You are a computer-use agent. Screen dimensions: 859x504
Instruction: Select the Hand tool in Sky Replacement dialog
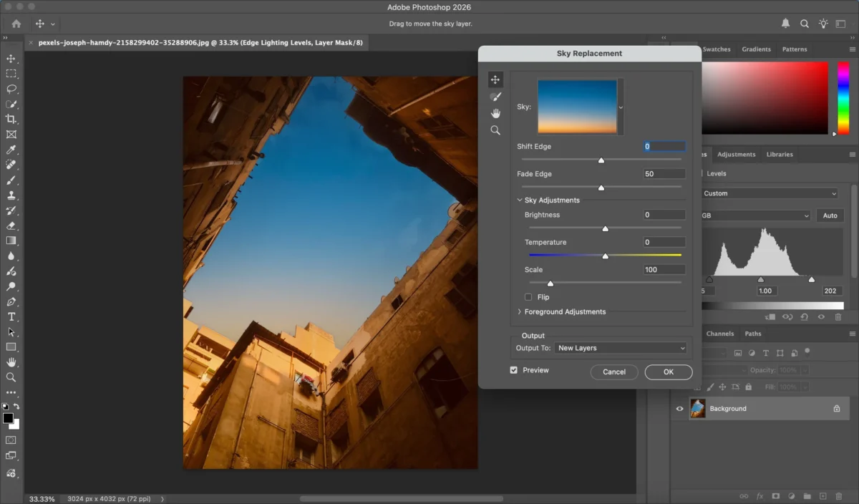tap(495, 113)
